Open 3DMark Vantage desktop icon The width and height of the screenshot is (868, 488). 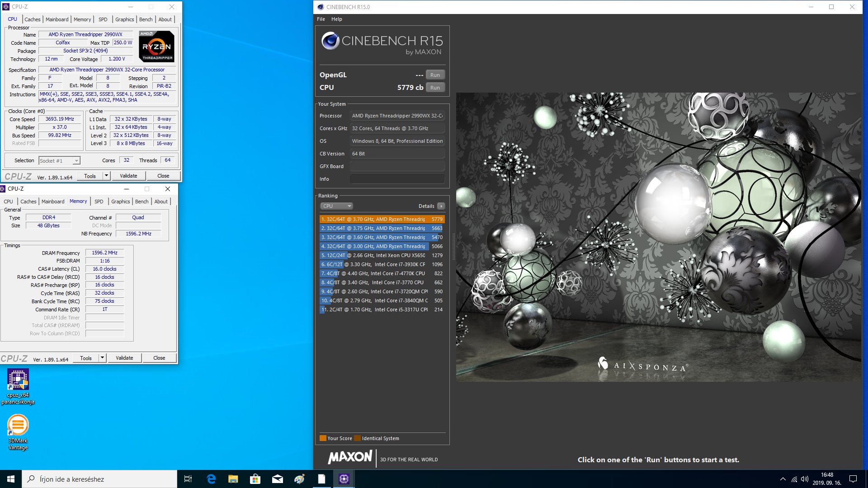click(18, 432)
